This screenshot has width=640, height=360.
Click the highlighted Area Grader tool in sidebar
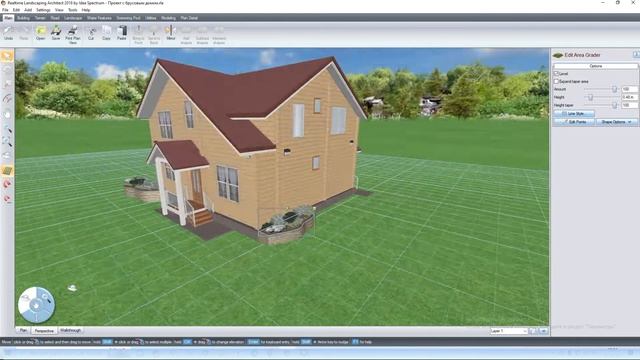point(7,170)
